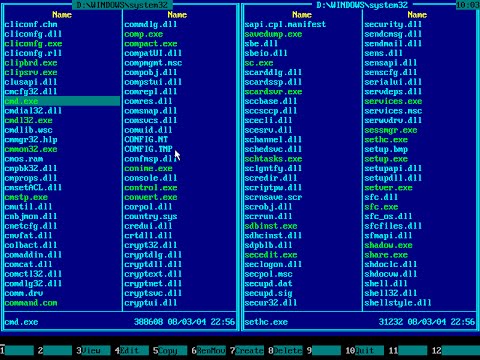480x360 pixels.
Task: Select control.exe file entry
Action: [151, 187]
